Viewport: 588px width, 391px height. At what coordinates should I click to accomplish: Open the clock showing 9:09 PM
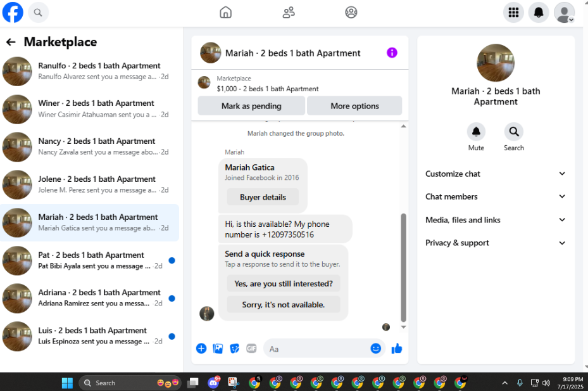coord(570,383)
